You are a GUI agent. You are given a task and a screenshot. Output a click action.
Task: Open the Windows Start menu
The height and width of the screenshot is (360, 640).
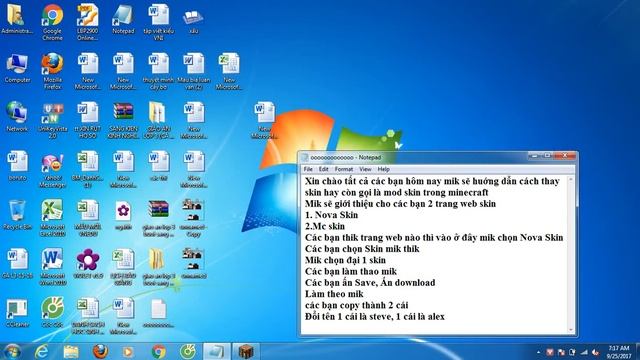(12, 351)
